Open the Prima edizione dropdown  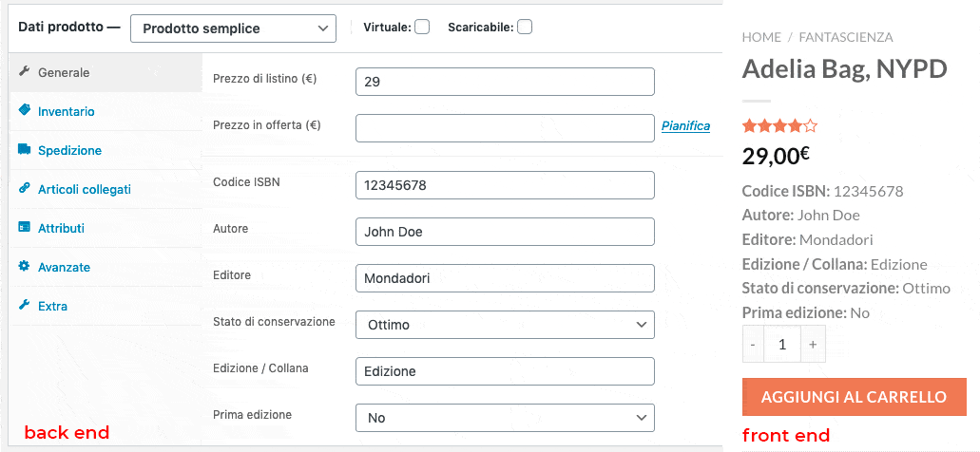click(x=505, y=418)
